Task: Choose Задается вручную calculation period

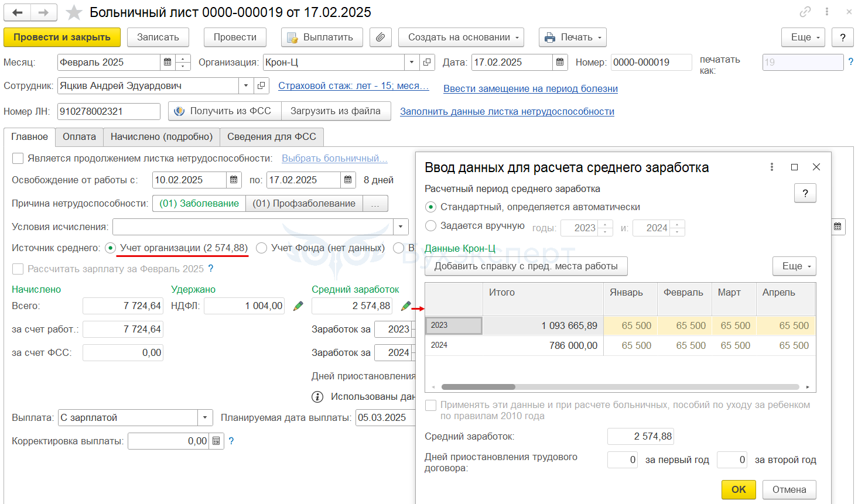Action: tap(431, 226)
